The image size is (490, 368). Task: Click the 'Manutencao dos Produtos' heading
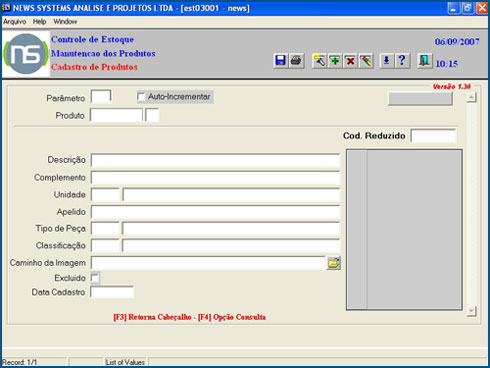click(103, 53)
